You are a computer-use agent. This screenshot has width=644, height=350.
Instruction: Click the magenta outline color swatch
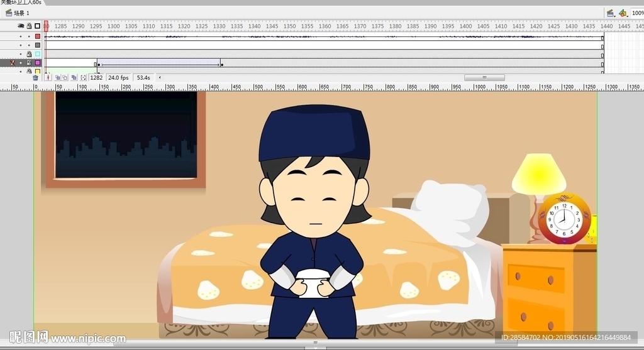click(x=37, y=63)
